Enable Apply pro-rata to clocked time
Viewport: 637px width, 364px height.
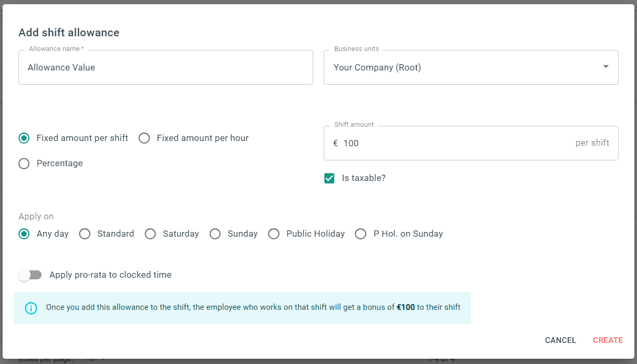click(30, 275)
